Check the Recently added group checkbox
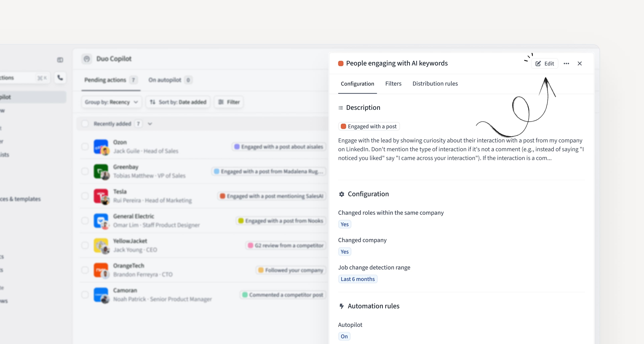 click(85, 124)
